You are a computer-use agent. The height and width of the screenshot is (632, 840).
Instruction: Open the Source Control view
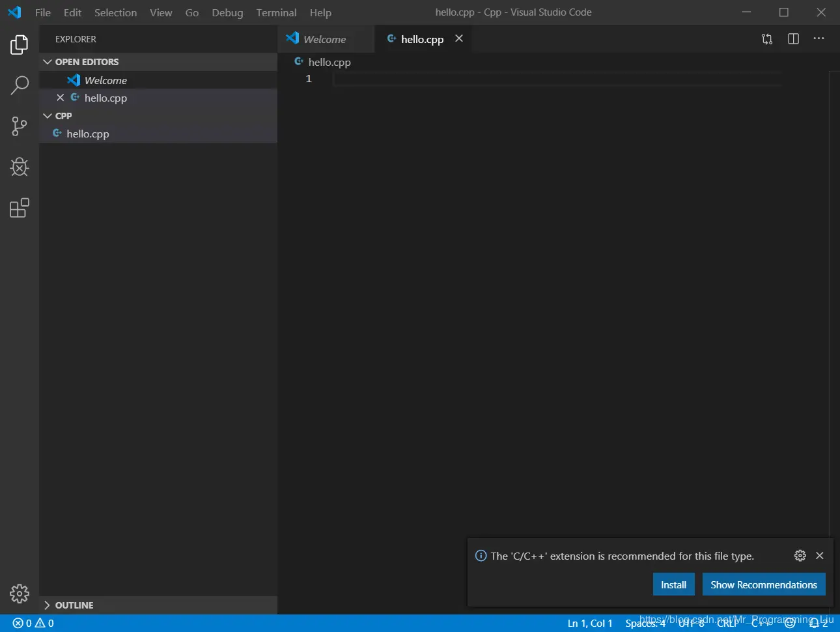pos(20,126)
